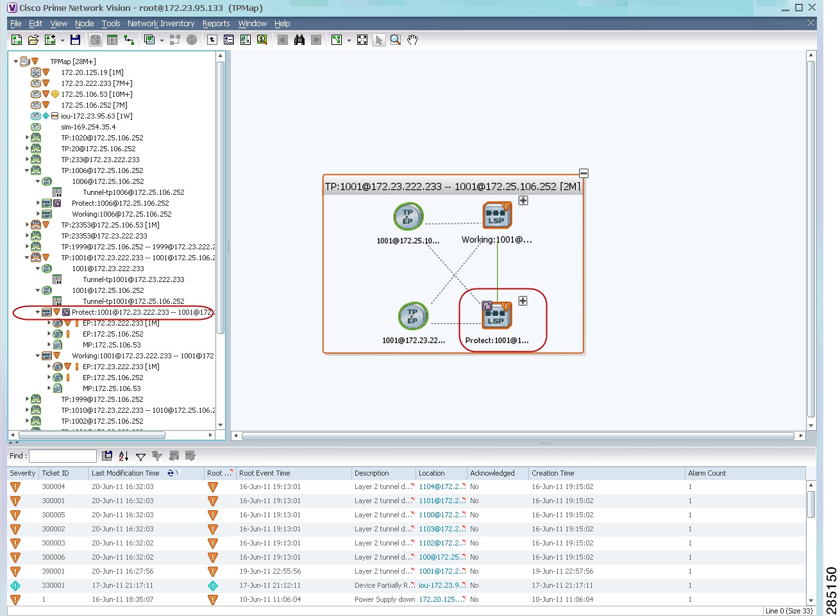Save the map with the floppy icon
This screenshot has width=840, height=616.
pos(75,40)
